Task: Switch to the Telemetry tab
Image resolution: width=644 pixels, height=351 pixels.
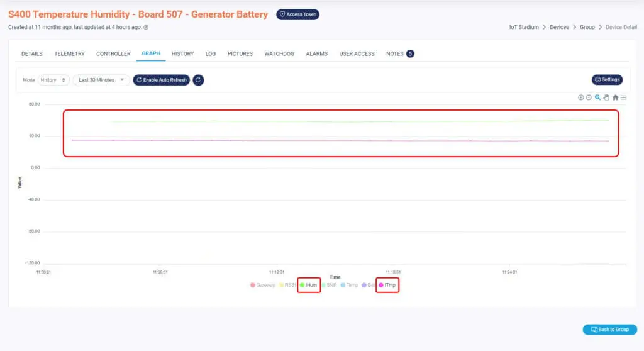Action: pos(69,54)
